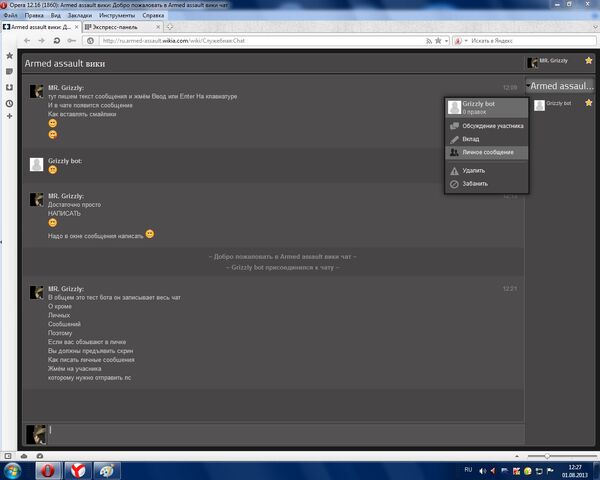Click the MR. Grizzly avatar in the first message
The height and width of the screenshot is (480, 600).
[36, 91]
